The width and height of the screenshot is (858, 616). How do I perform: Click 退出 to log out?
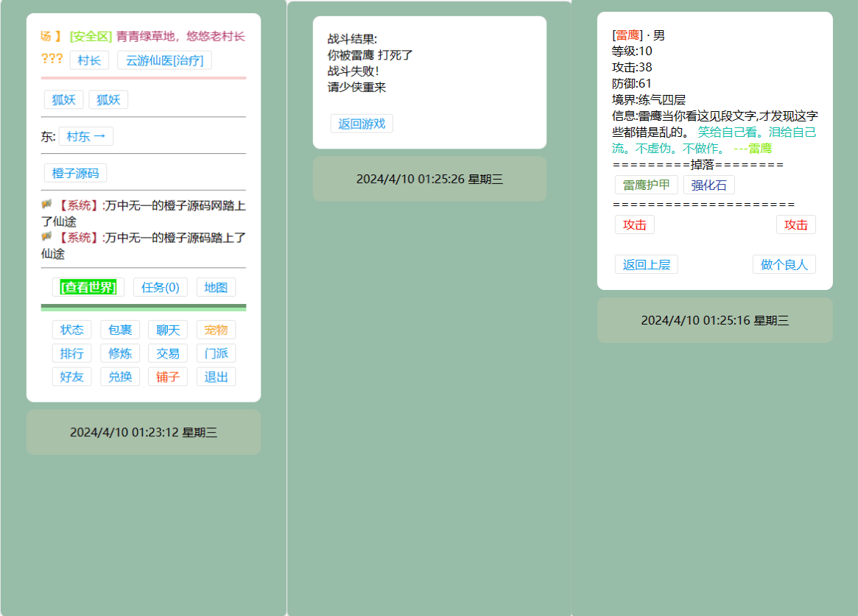[216, 377]
